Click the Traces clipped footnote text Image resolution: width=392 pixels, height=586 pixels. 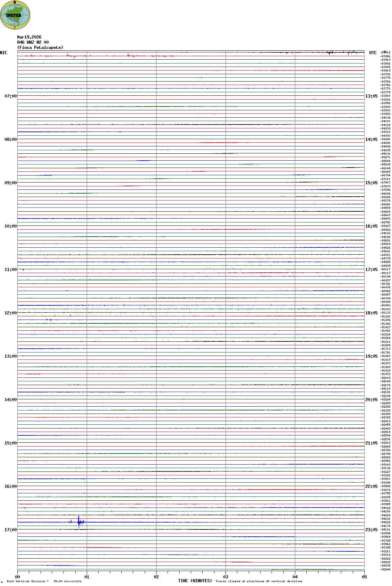259,581
